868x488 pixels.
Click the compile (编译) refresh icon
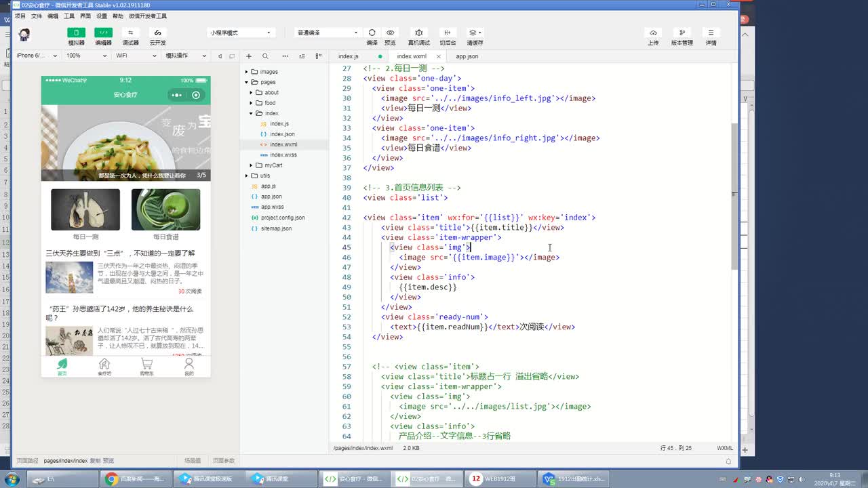372,33
